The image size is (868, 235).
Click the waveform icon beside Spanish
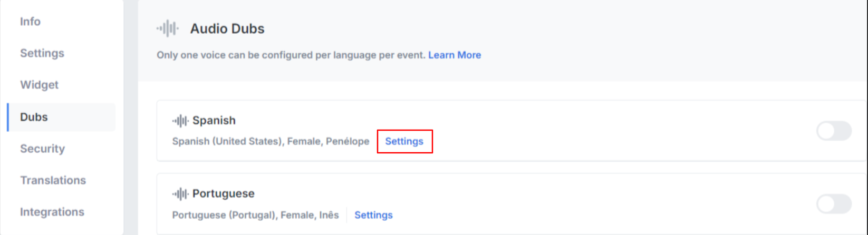point(180,121)
